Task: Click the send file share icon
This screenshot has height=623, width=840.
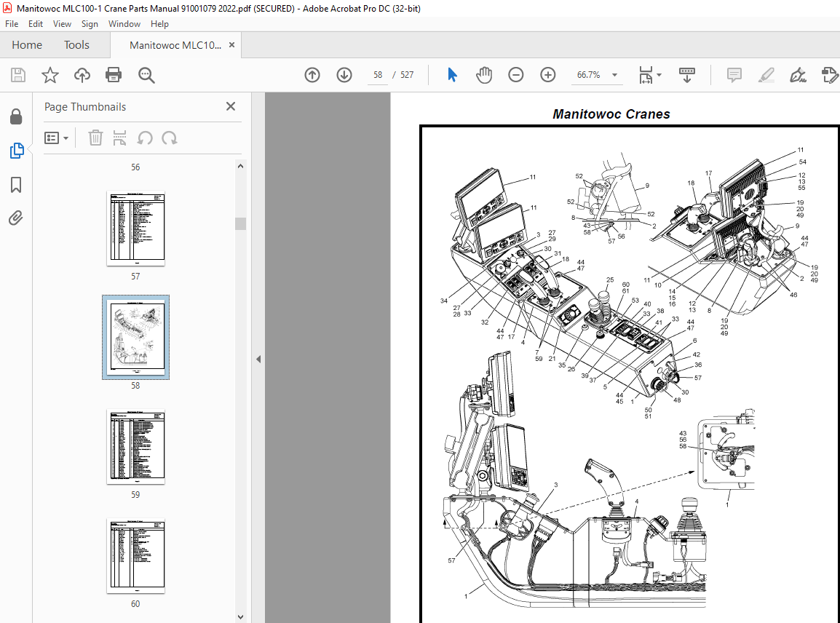Action: pos(830,75)
